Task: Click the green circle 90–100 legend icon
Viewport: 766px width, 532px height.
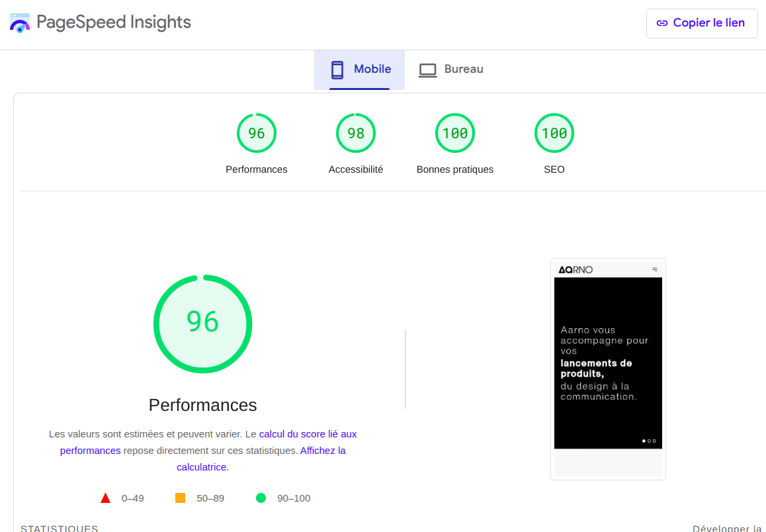Action: click(261, 498)
